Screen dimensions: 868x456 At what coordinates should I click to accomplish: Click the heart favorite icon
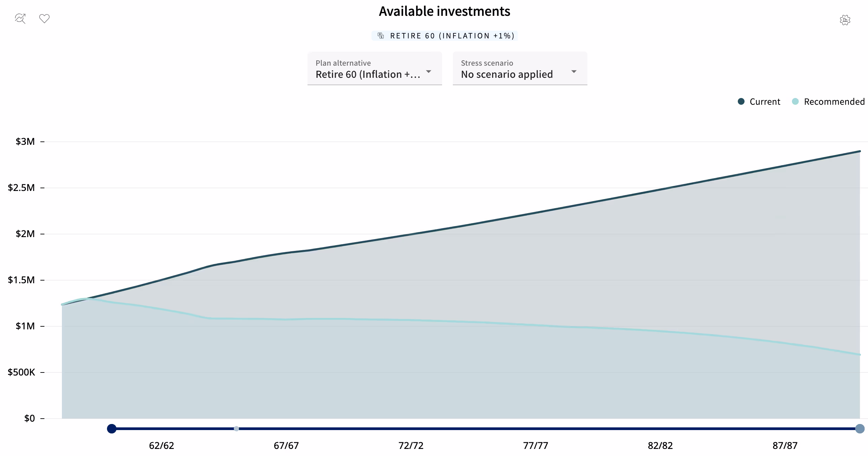coord(44,18)
